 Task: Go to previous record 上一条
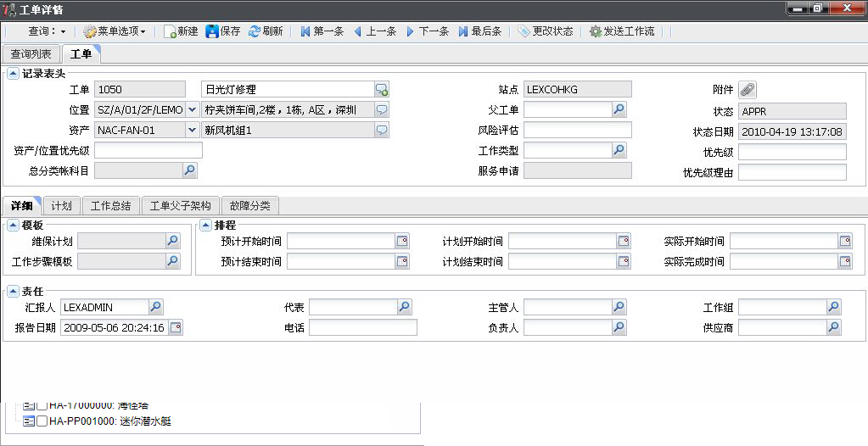tap(375, 31)
